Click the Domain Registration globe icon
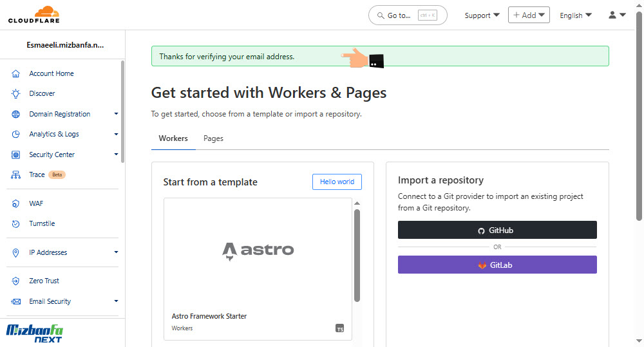Screen dimensions: 644x347 click(x=15, y=114)
